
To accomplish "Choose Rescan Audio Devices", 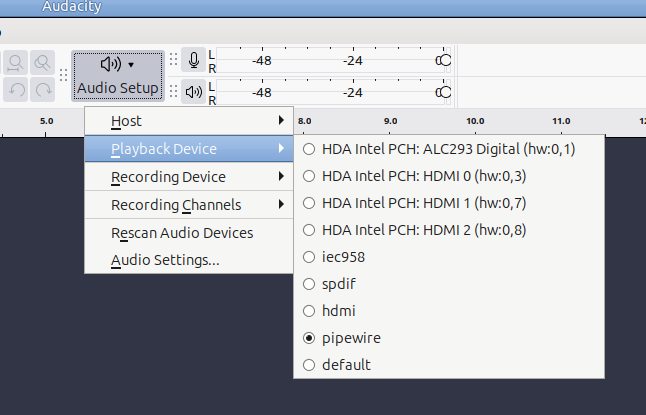I will [189, 233].
